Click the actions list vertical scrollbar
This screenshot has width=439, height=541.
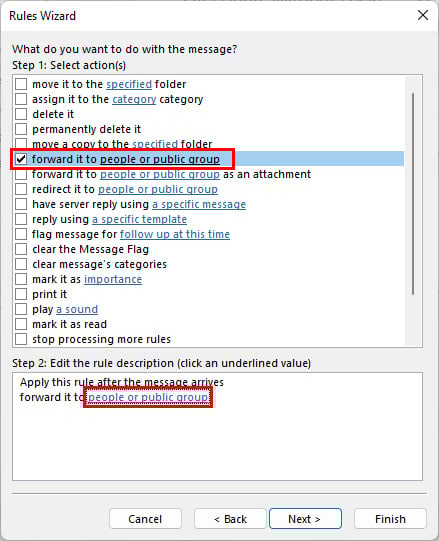click(413, 194)
